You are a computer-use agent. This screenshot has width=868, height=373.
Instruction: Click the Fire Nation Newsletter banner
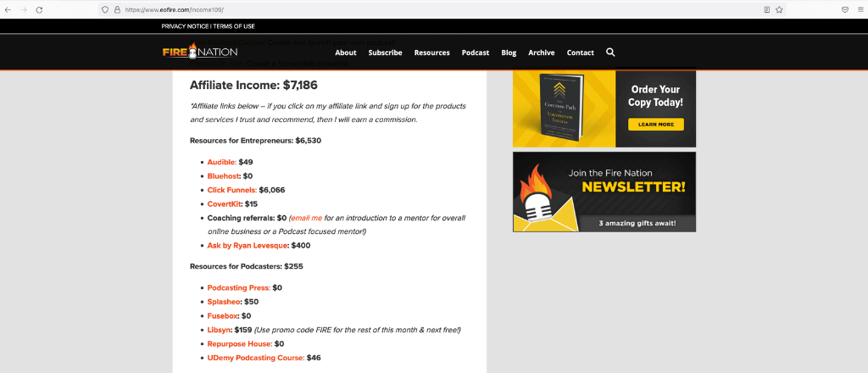pos(604,192)
